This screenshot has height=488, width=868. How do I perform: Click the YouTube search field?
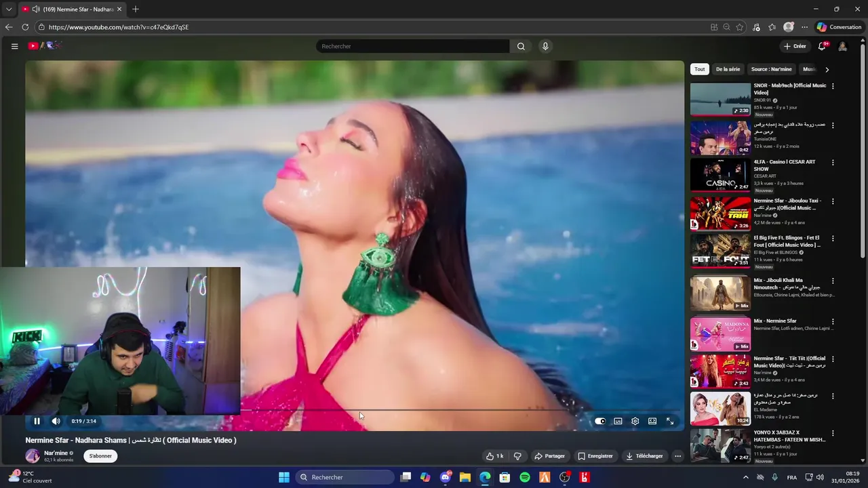412,46
